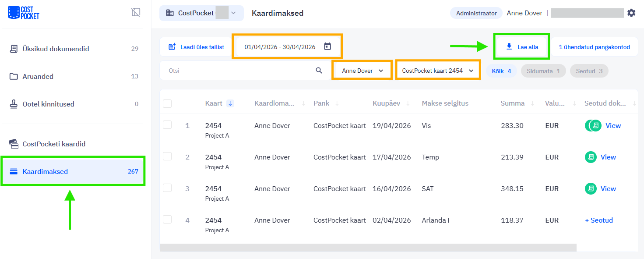Click receipt icon for the Temp payment

(591, 157)
